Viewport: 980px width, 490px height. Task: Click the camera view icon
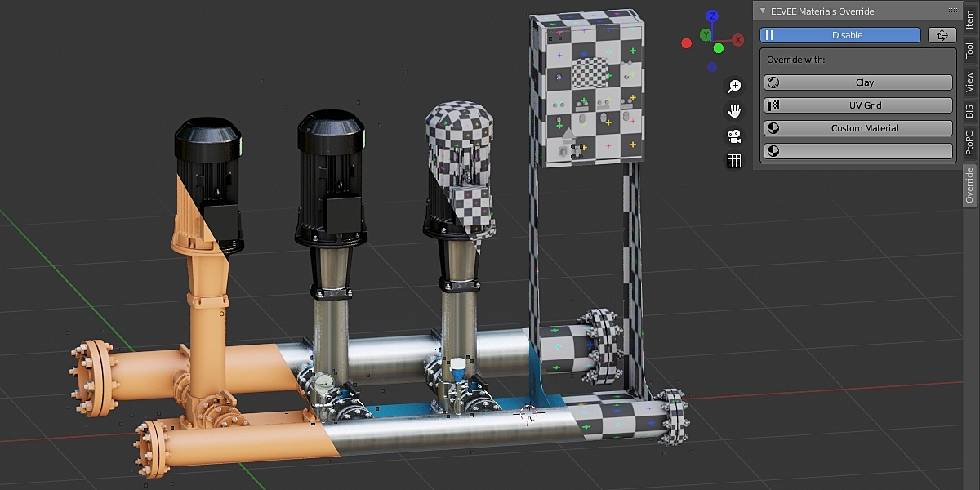[734, 136]
